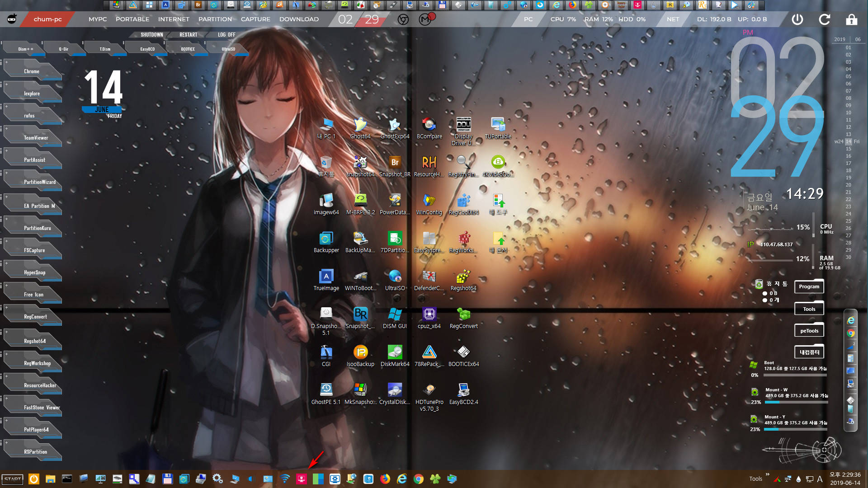Switch to the PC monitor tab
The width and height of the screenshot is (868, 488).
(x=528, y=19)
